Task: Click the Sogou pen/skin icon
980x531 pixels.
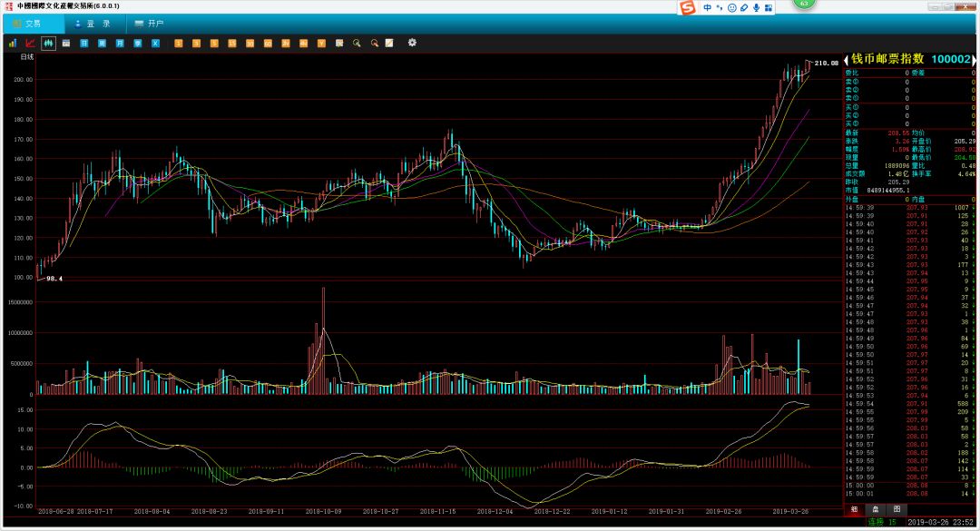Action: coord(744,7)
